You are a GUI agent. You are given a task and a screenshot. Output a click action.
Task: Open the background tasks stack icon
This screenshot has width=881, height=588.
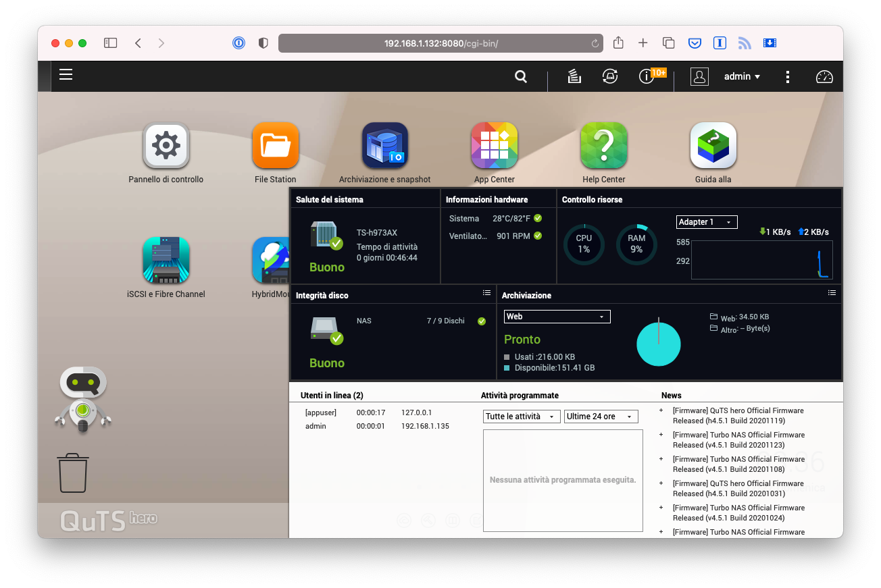point(574,77)
